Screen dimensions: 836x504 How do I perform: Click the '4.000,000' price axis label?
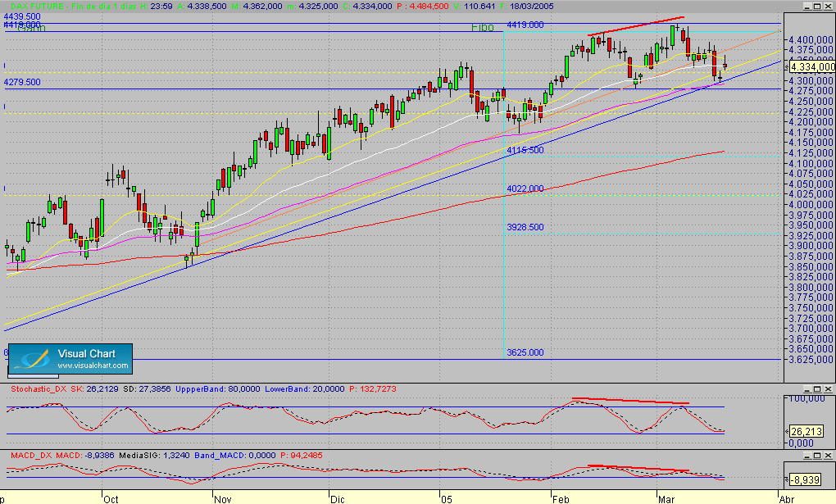coord(811,205)
